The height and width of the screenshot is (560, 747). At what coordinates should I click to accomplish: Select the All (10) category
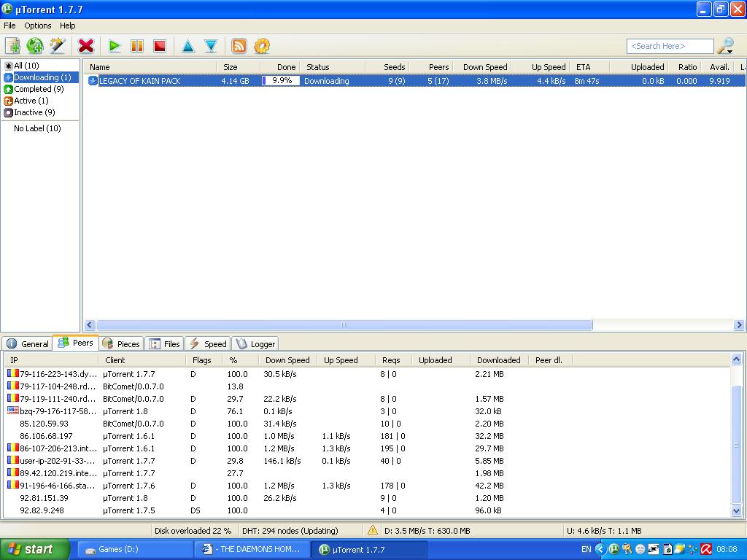tap(26, 66)
